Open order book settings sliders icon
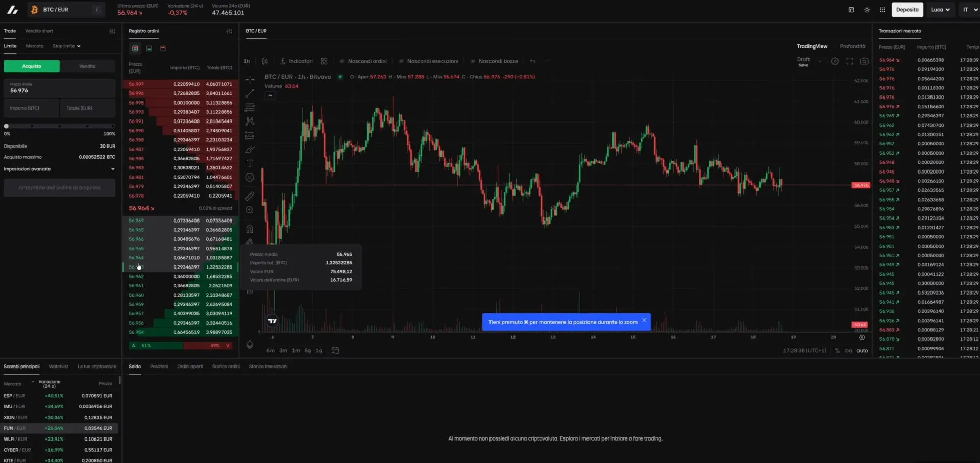The height and width of the screenshot is (463, 980). (229, 31)
